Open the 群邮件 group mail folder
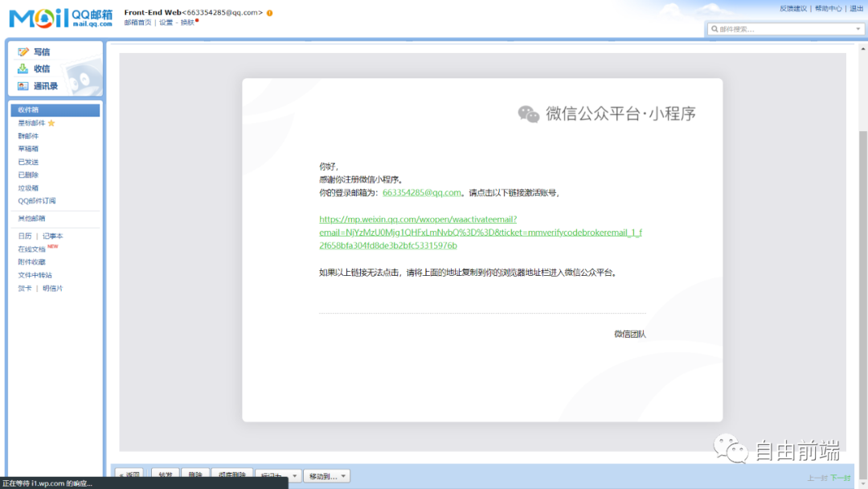This screenshot has height=489, width=868. 28,136
